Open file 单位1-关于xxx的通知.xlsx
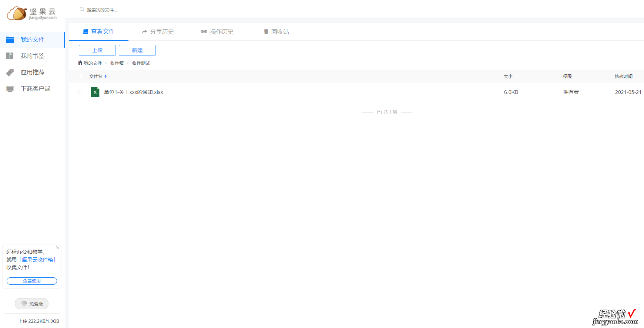 [134, 92]
